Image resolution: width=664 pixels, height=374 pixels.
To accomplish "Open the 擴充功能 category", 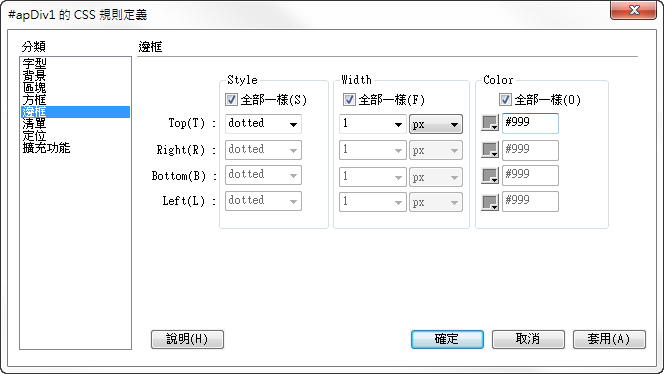I will click(46, 148).
